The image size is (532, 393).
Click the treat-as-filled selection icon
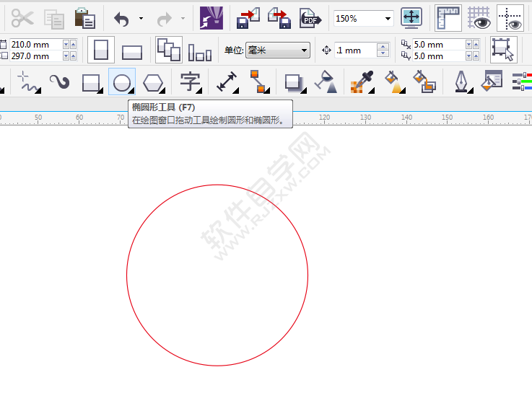504,50
